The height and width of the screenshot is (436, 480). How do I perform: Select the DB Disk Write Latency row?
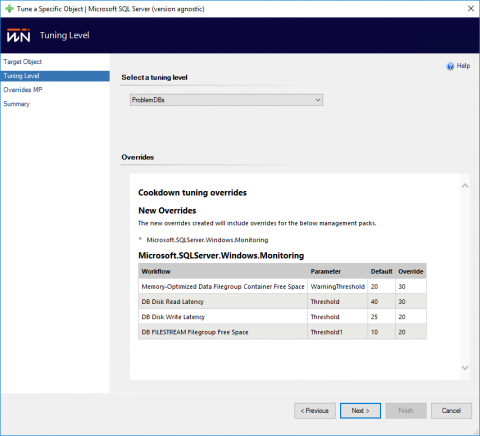(x=282, y=317)
